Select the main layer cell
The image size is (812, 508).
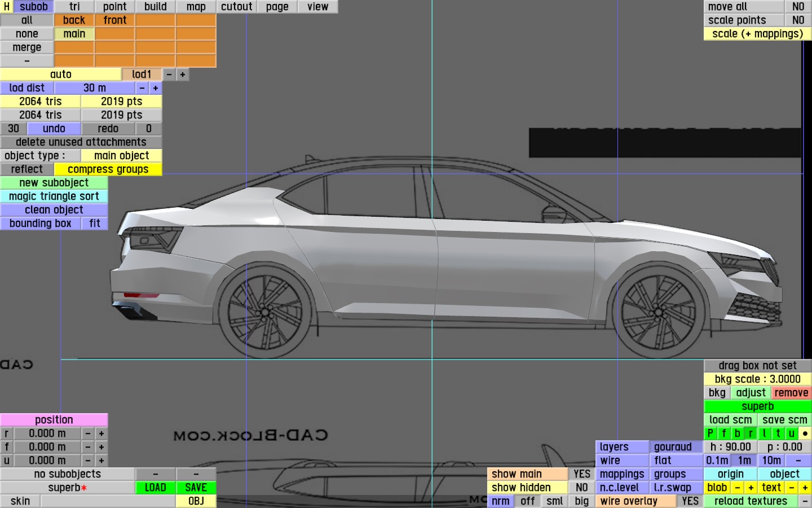pyautogui.click(x=74, y=34)
